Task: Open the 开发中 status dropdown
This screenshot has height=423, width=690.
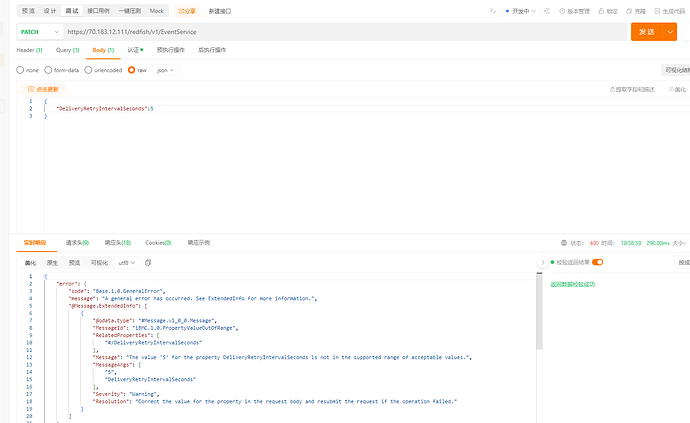Action: click(521, 11)
